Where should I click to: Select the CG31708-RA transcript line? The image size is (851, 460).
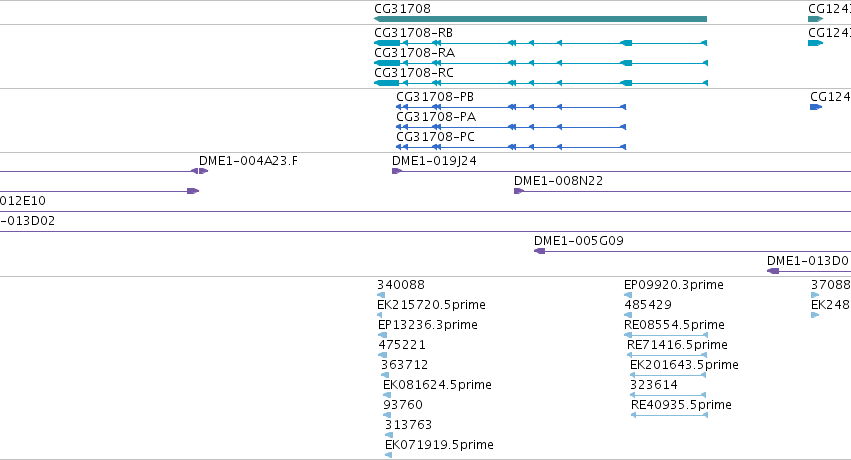point(541,63)
